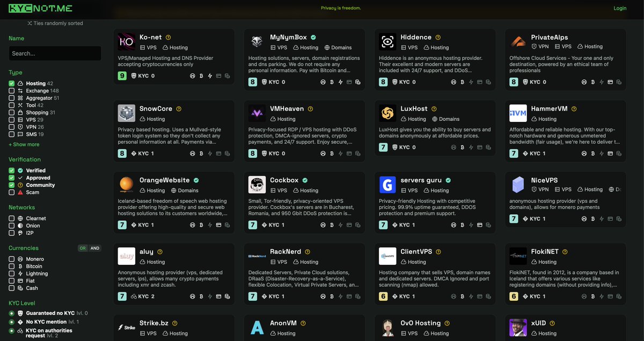
Task: Click the score 9 badge on Ko-net
Action: 122,76
